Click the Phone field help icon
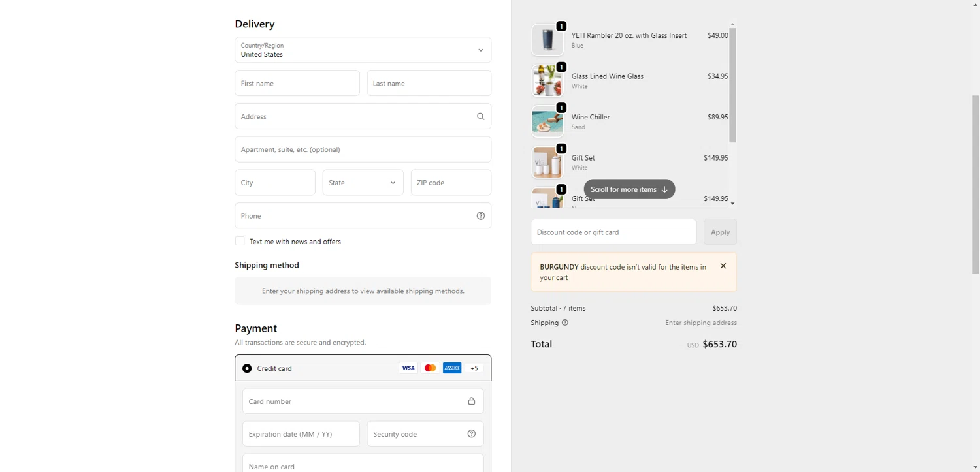The height and width of the screenshot is (472, 980). pyautogui.click(x=480, y=215)
